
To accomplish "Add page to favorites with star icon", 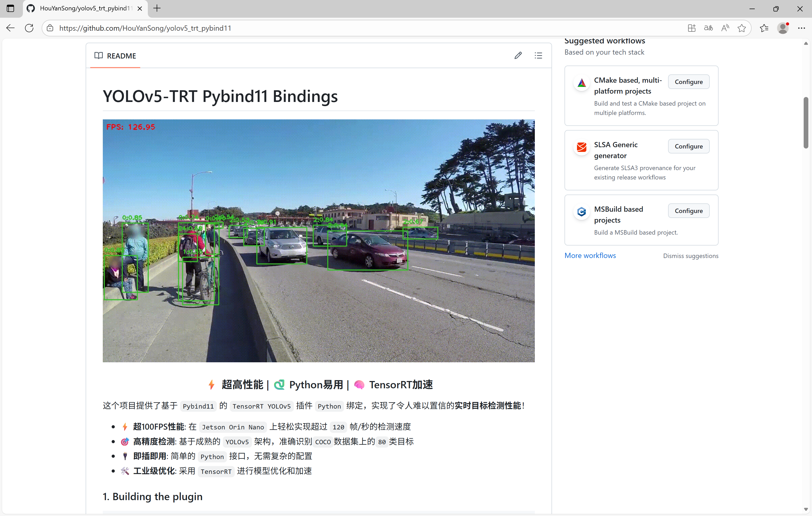I will click(741, 28).
